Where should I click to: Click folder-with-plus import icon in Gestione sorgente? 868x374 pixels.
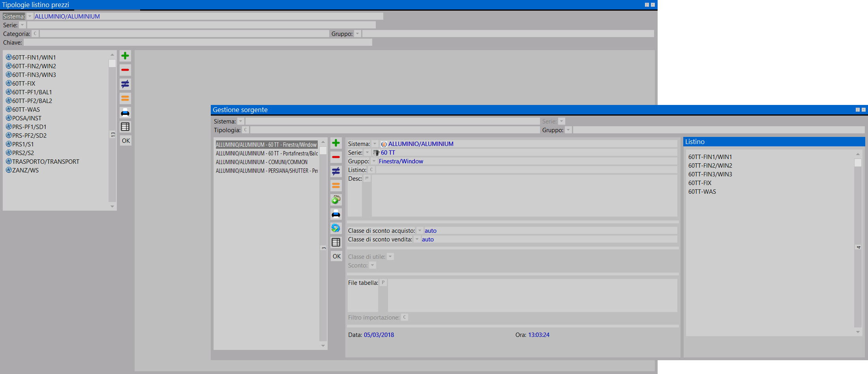coord(336,200)
